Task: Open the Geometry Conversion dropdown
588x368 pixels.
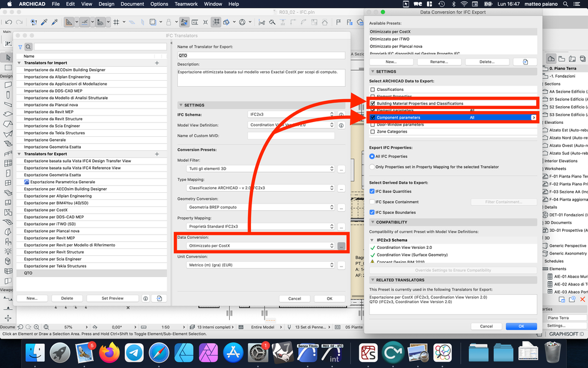Action: 260,207
